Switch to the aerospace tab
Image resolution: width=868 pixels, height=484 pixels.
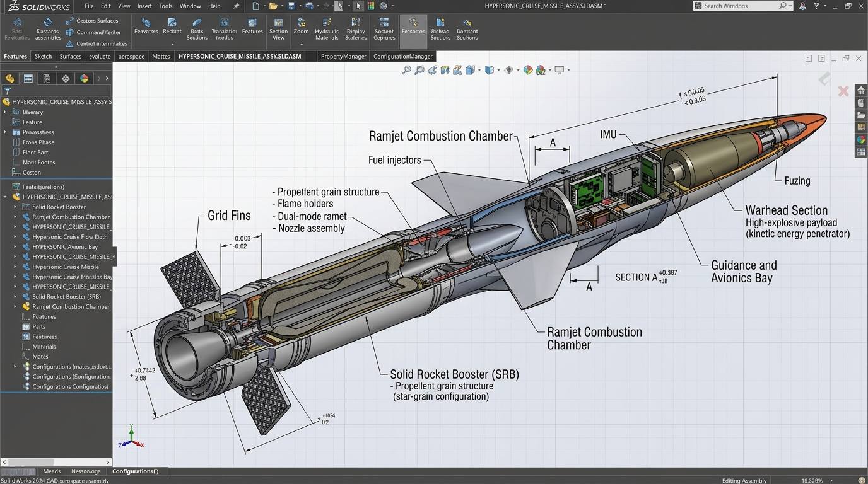tap(132, 56)
